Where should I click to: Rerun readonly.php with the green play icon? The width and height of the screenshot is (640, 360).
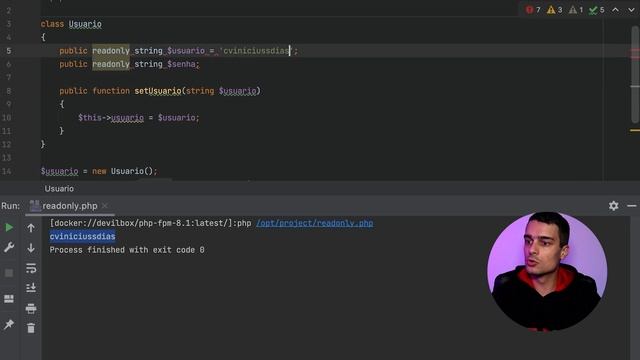coord(9,227)
